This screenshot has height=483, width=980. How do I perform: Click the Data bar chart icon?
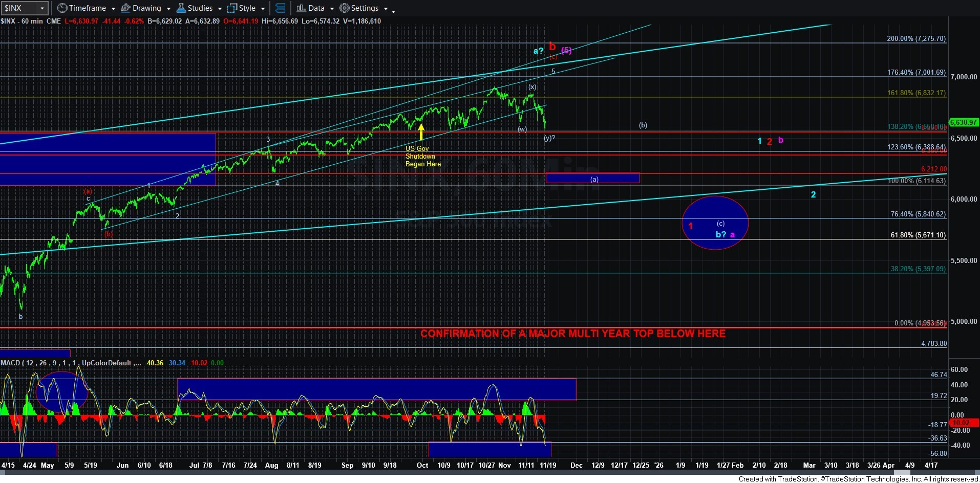301,8
